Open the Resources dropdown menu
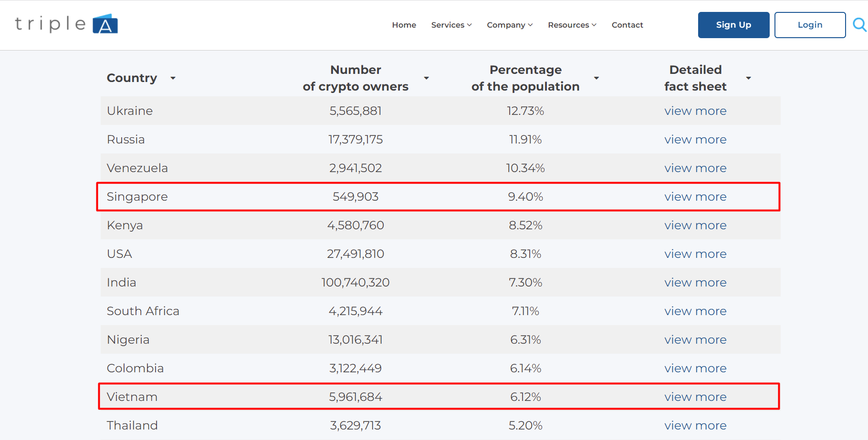Image resolution: width=868 pixels, height=440 pixels. (x=572, y=25)
